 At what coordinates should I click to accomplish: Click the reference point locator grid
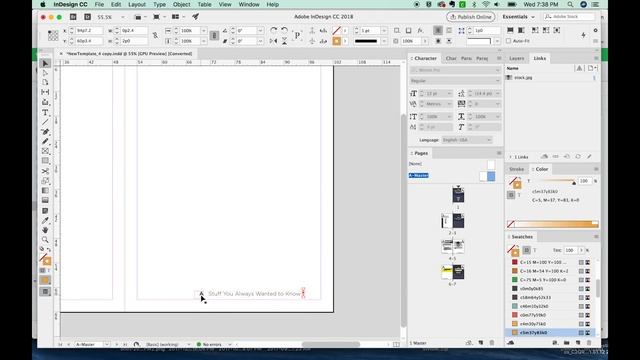coord(53,36)
